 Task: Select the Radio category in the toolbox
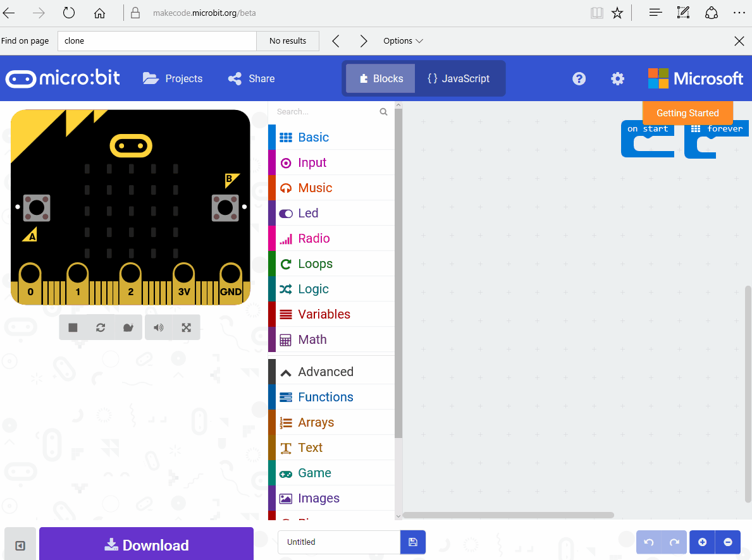pos(314,238)
